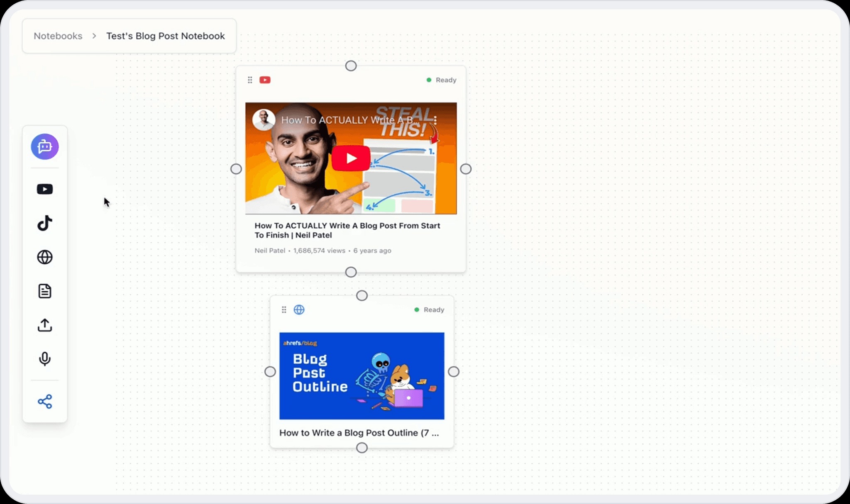
Task: Click the "1,686,574 views" metadata text
Action: 319,251
